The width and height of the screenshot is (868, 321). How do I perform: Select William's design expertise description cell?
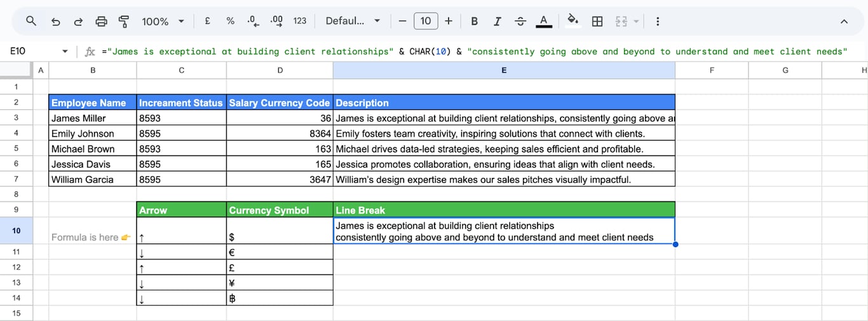[504, 179]
